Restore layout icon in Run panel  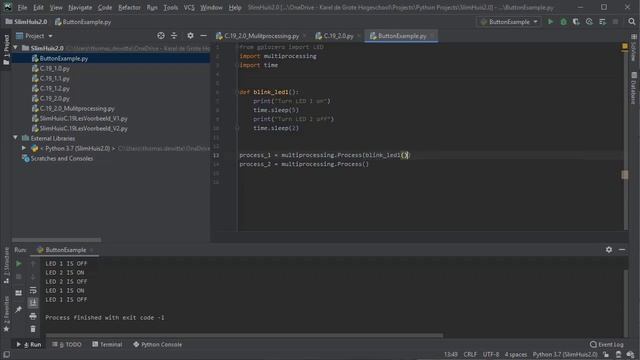point(18,293)
